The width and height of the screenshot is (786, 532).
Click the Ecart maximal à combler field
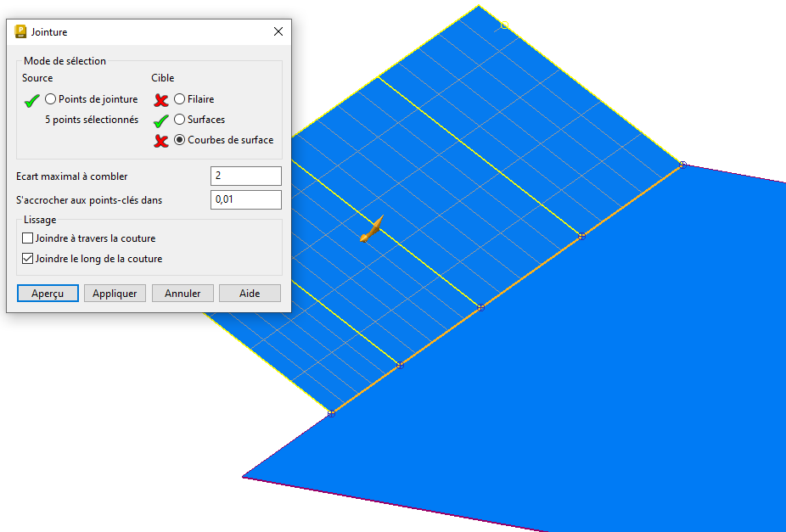pyautogui.click(x=245, y=176)
